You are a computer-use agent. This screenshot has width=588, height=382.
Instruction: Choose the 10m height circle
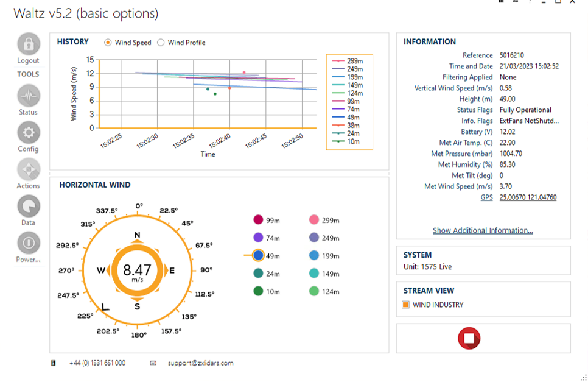pyautogui.click(x=258, y=291)
